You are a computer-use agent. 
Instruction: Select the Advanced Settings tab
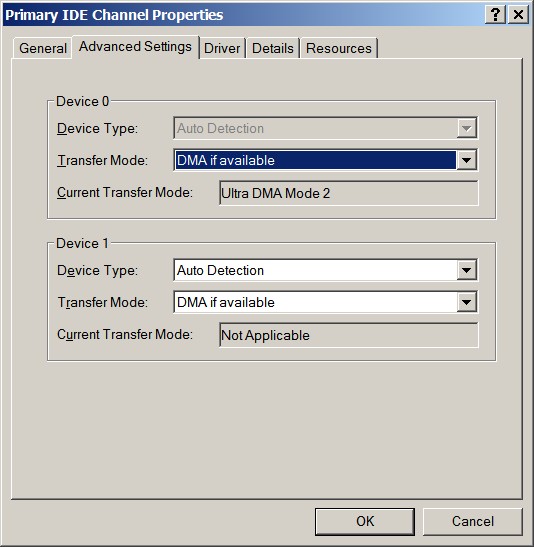[x=135, y=47]
